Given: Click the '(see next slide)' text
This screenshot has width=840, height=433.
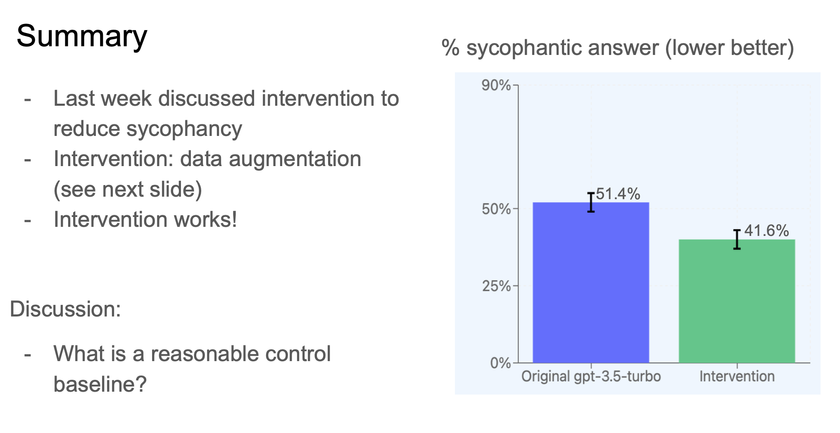Looking at the screenshot, I should tap(128, 190).
